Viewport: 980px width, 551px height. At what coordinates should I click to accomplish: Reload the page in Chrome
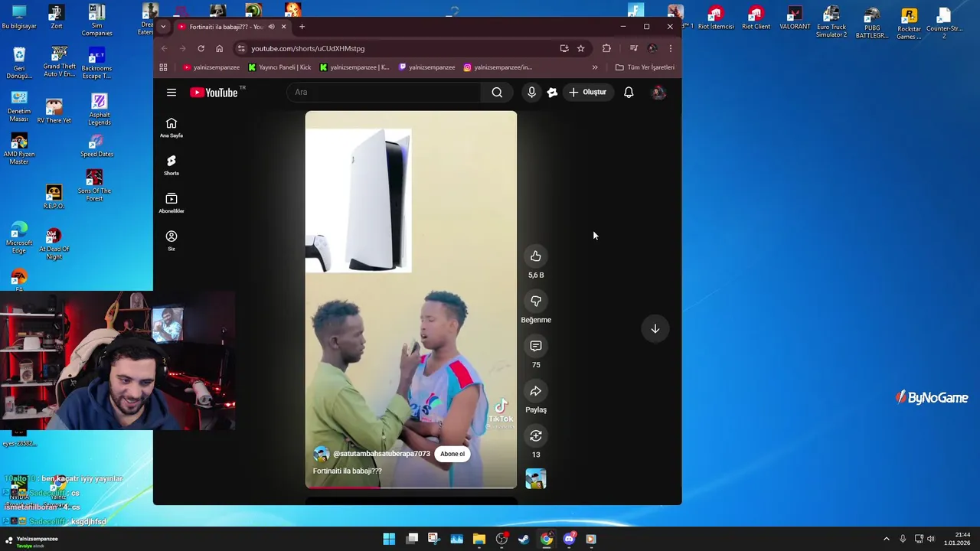click(x=201, y=48)
